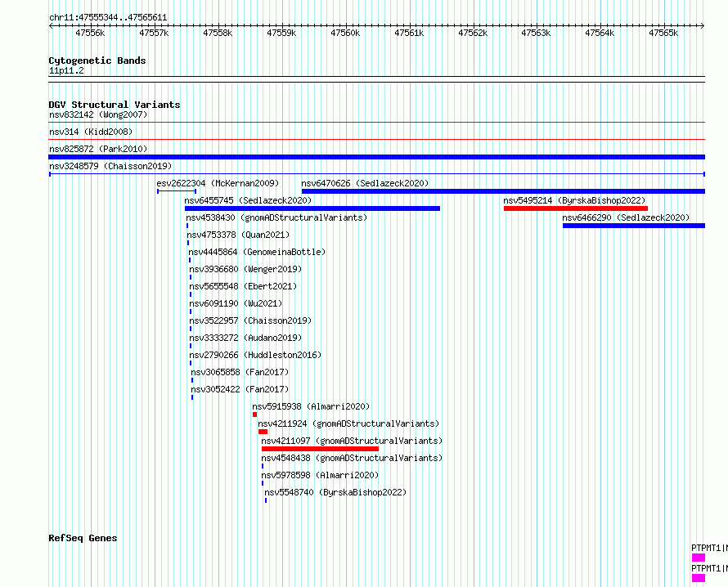
Task: Select variant nsv832142 (Wong2007) label
Action: click(98, 114)
